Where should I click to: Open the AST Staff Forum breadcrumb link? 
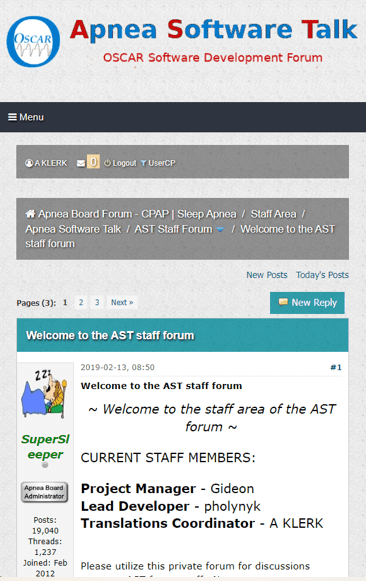173,229
